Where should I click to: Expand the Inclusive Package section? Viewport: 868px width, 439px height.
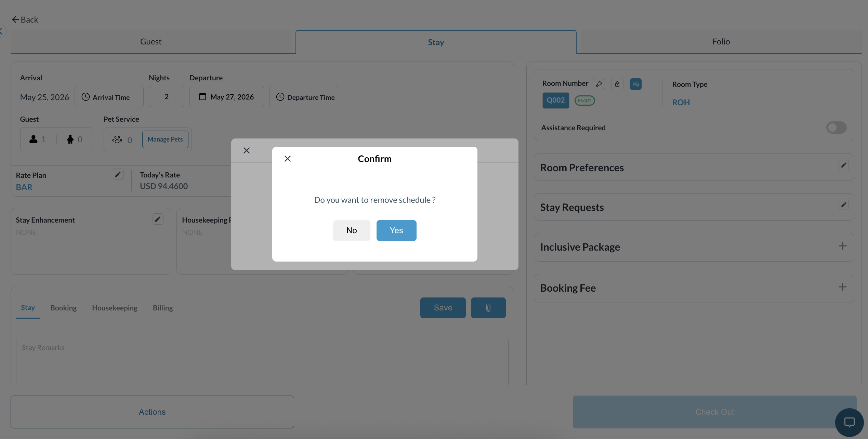coord(843,246)
